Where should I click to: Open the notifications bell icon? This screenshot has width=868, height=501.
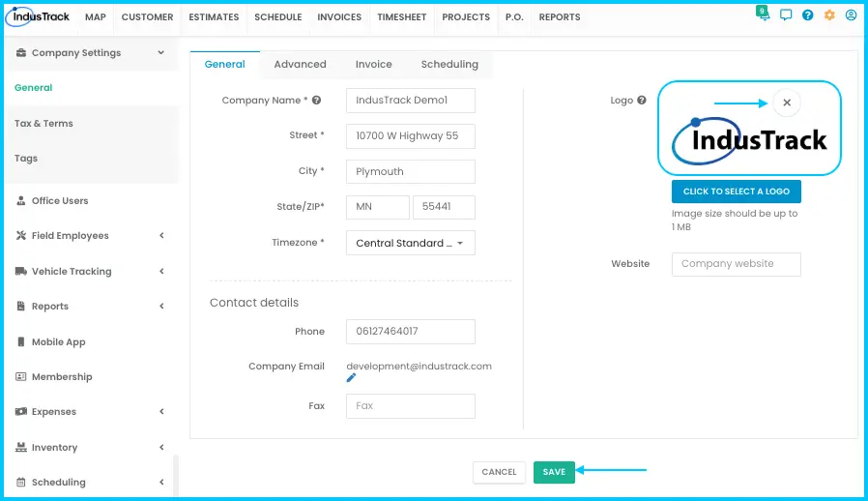(x=764, y=14)
